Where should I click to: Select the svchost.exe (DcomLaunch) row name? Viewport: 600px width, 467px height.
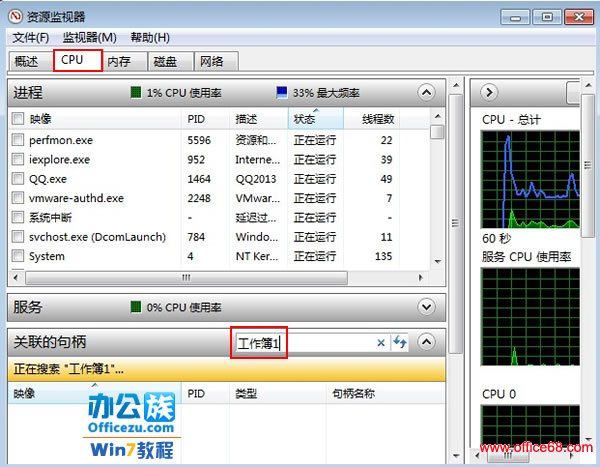pos(98,237)
